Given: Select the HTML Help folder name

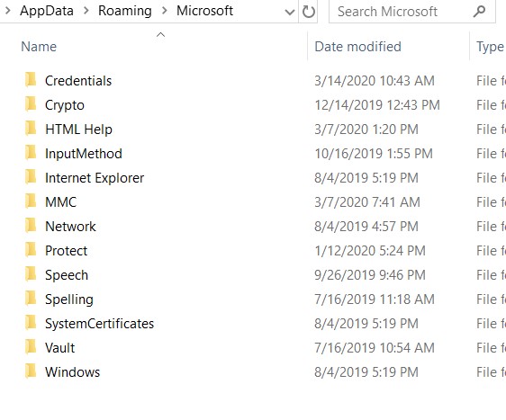Looking at the screenshot, I should click(x=78, y=130).
